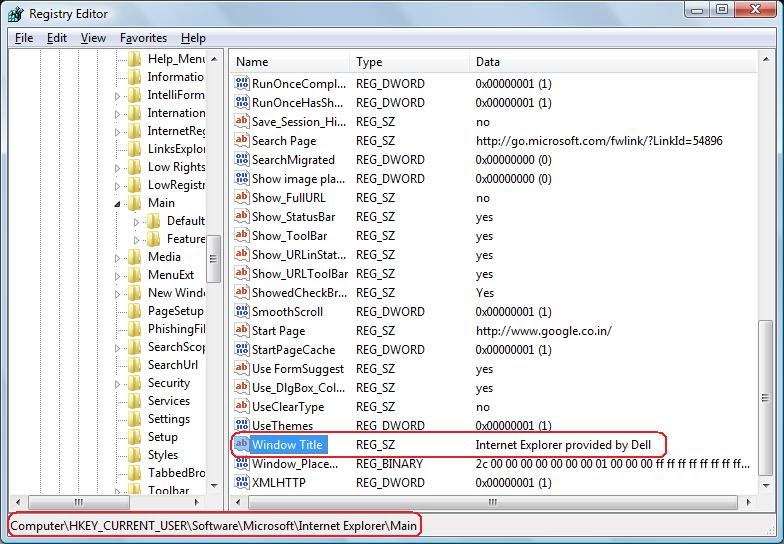Sort values by Name column header
Image resolution: width=784 pixels, height=544 pixels.
pyautogui.click(x=290, y=62)
